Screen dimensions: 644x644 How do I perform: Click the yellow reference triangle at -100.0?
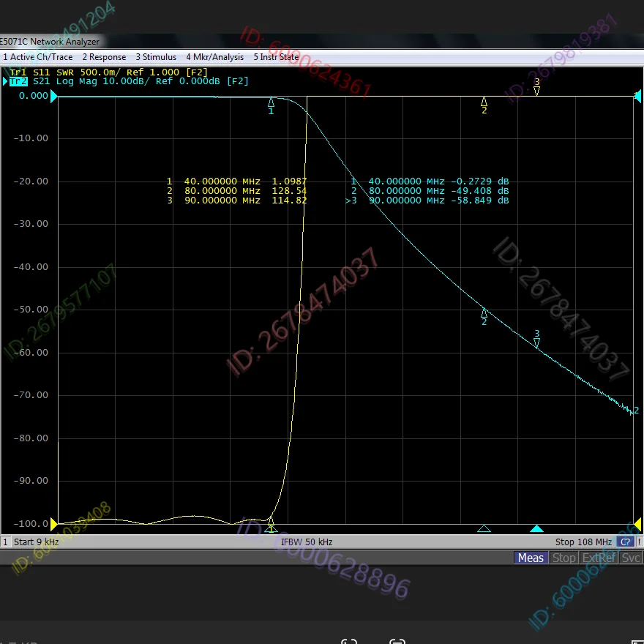[53, 524]
